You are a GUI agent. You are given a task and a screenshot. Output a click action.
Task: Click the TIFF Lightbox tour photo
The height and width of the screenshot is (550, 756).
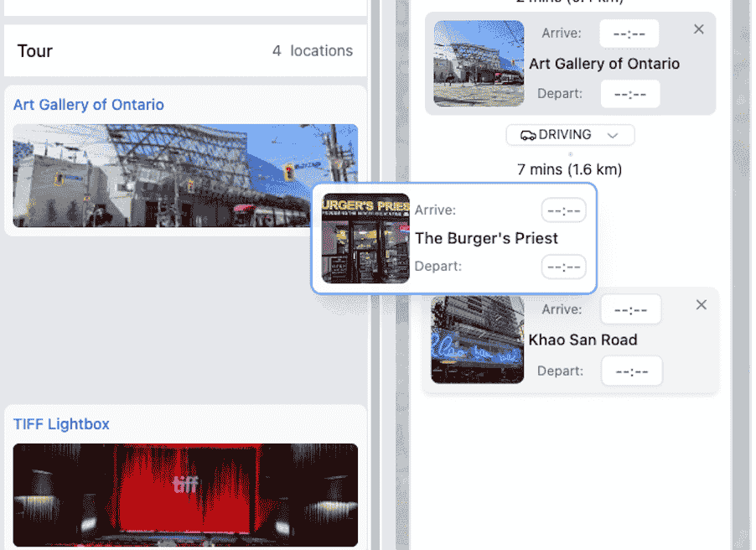[x=185, y=495]
